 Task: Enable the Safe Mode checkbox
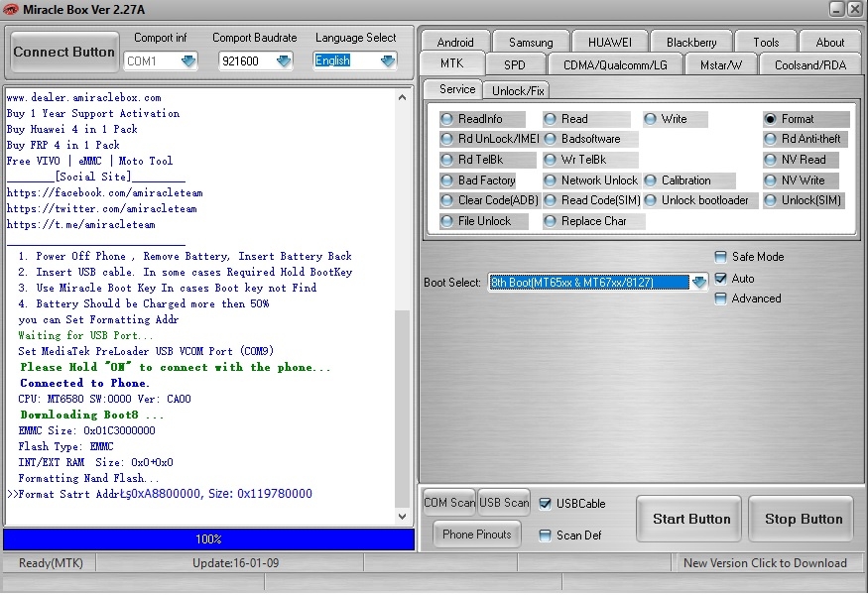coord(721,257)
